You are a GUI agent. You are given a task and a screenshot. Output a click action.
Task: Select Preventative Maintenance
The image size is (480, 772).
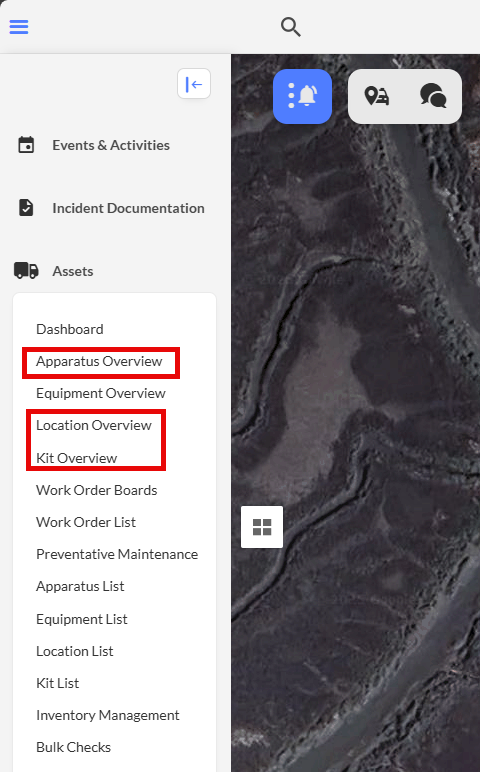pos(117,554)
